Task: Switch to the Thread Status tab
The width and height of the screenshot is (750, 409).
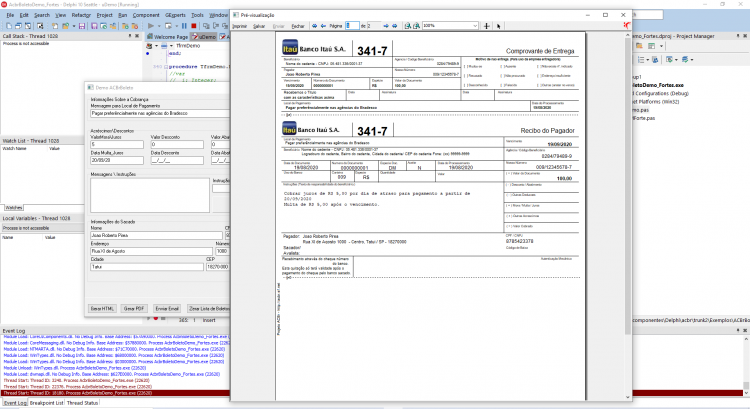Action: (x=82, y=403)
